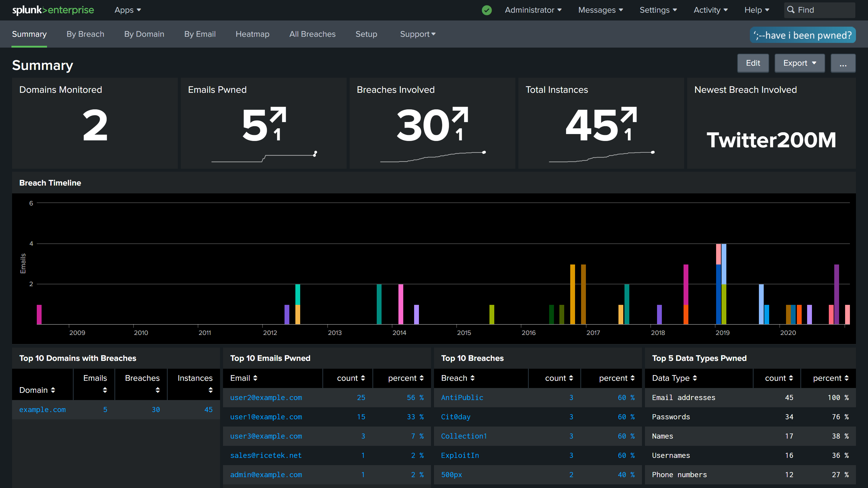Open the user2@example.com email link
The image size is (868, 488).
tap(266, 397)
